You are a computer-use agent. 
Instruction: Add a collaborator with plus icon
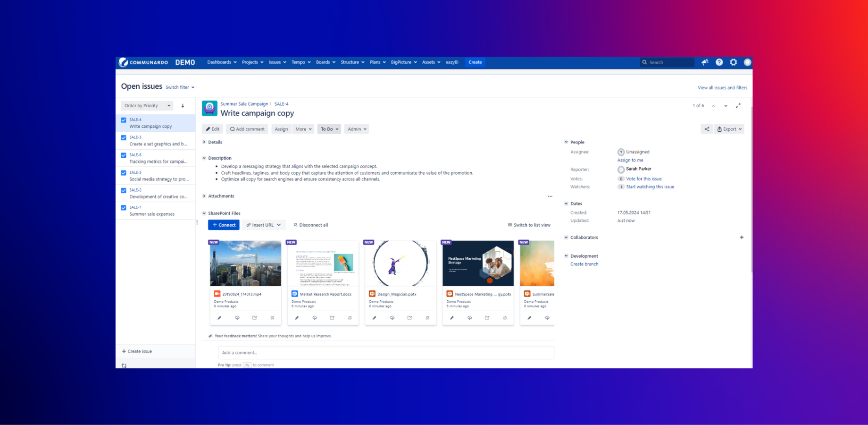742,238
